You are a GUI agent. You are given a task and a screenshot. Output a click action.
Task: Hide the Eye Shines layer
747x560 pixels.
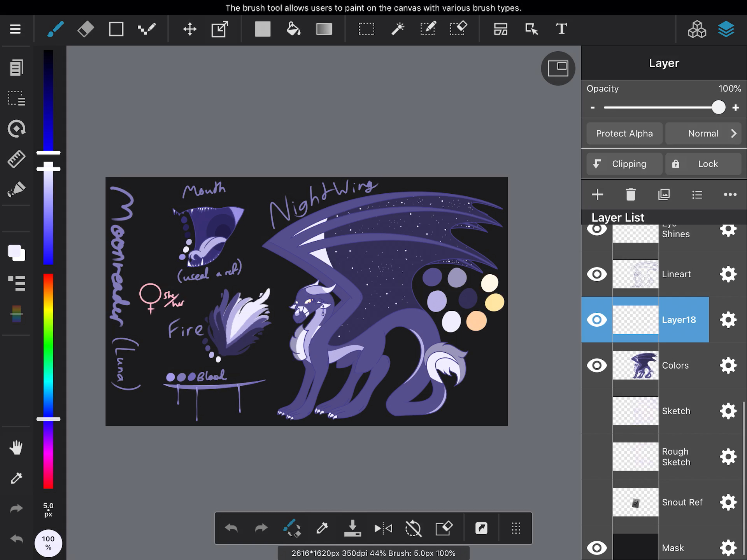pyautogui.click(x=596, y=229)
